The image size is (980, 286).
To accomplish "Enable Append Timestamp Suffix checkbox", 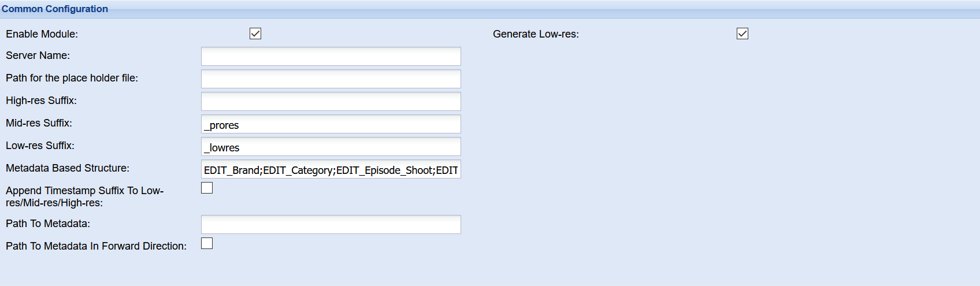I will [x=207, y=188].
